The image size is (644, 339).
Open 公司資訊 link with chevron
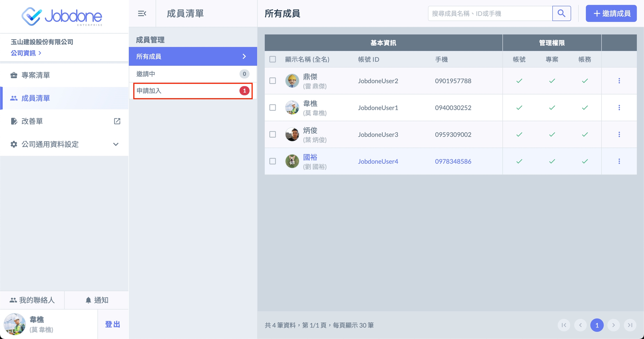click(26, 53)
